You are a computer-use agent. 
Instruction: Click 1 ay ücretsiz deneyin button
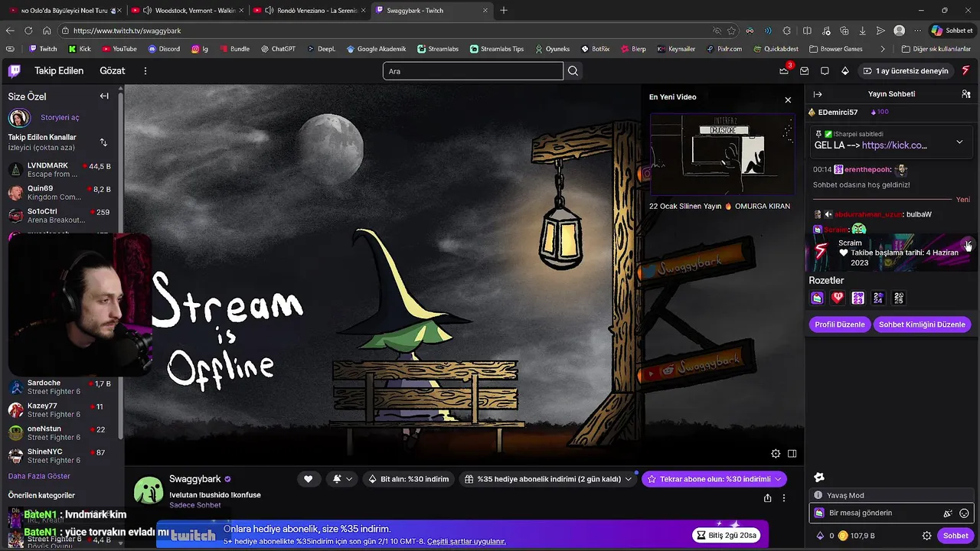[905, 71]
